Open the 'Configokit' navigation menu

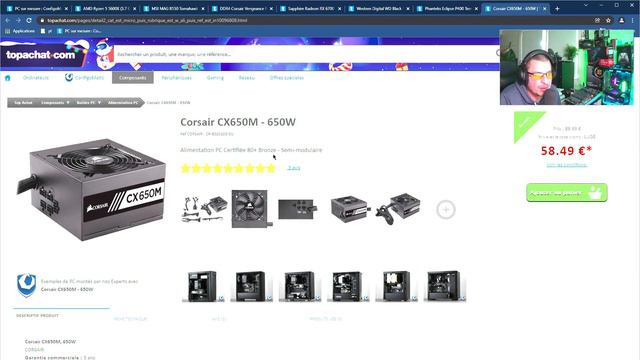click(84, 78)
